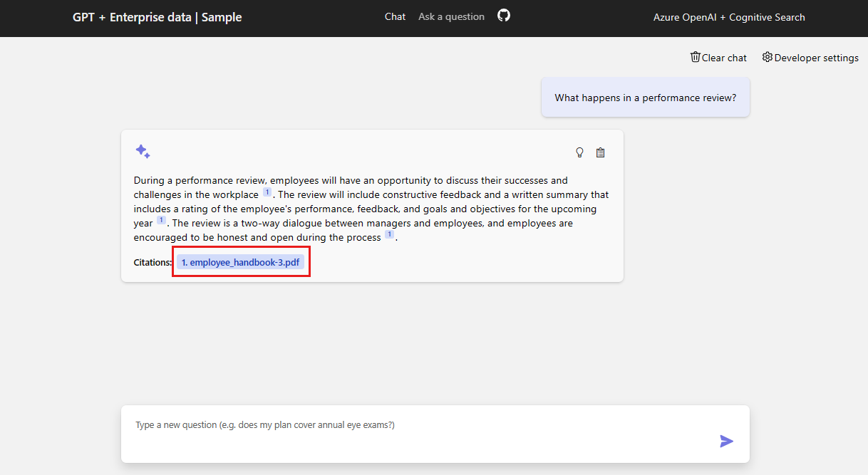Click the answer text starting "During a performance review"
868x475 pixels.
371,209
